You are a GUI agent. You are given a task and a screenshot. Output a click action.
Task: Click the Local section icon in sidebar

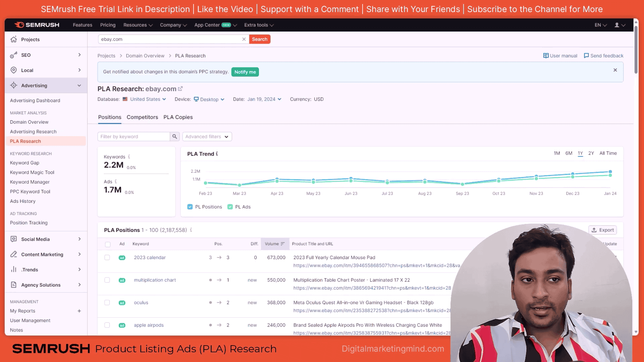point(14,70)
